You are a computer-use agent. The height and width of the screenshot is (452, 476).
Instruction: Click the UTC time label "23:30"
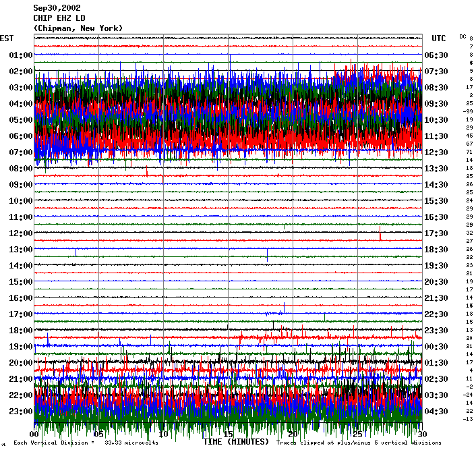point(436,331)
